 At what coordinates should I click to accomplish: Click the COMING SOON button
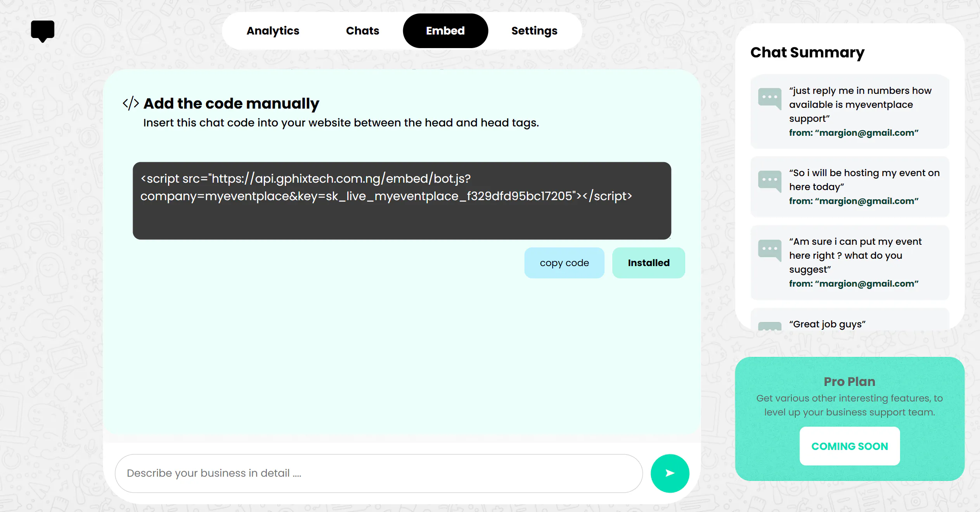[850, 446]
